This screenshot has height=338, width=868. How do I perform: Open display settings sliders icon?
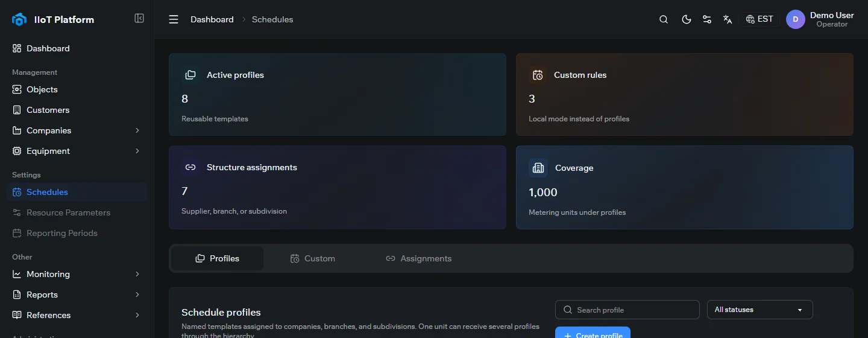click(x=707, y=19)
